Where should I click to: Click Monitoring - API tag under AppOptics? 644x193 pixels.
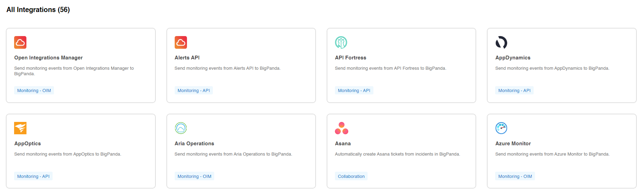(33, 176)
